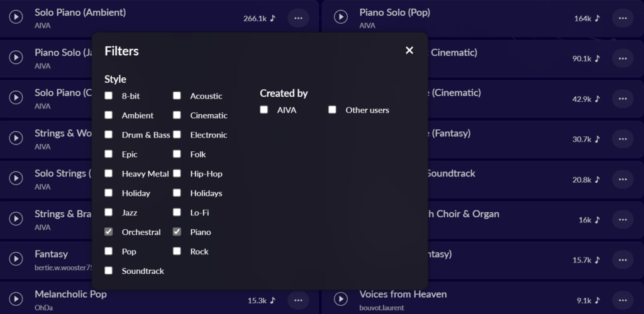Play the Melancholic Pop track
The height and width of the screenshot is (314, 644).
coord(16,300)
